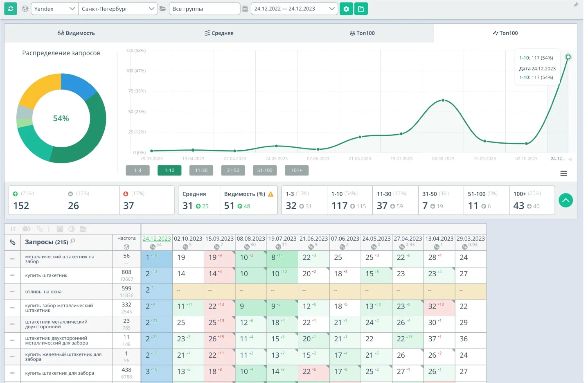Click the calculator-like icon in table toolbar

click(60, 229)
